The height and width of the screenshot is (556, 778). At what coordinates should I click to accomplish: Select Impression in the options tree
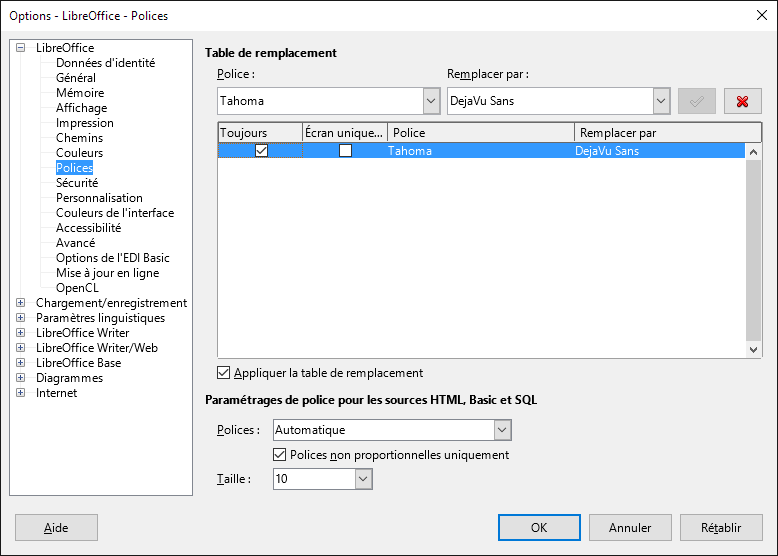84,123
